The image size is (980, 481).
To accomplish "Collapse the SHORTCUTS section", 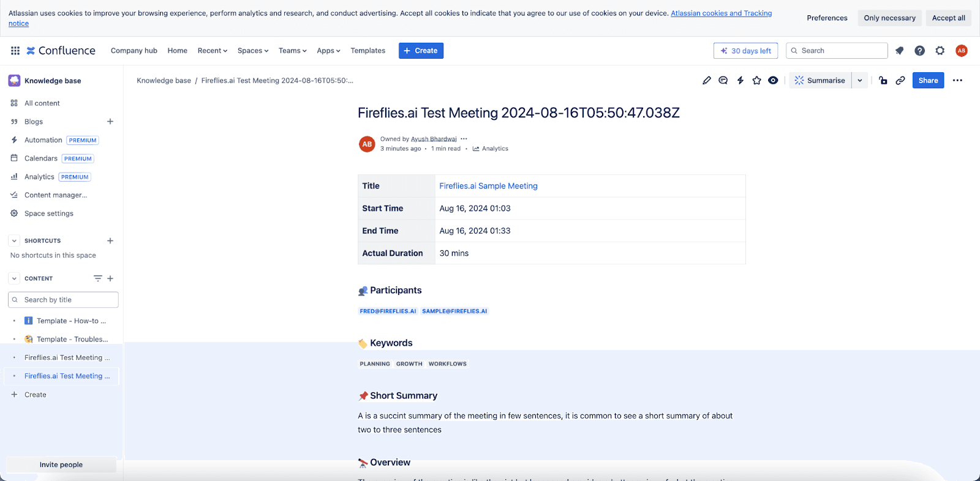I will [14, 240].
